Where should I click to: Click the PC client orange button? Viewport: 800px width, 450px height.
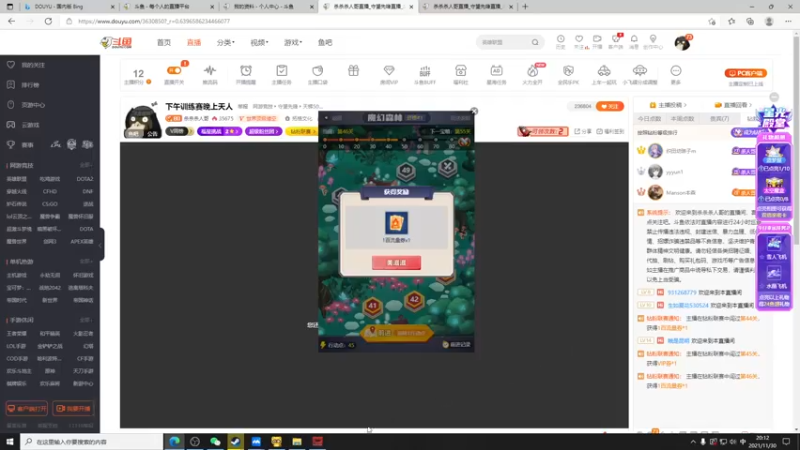745,73
